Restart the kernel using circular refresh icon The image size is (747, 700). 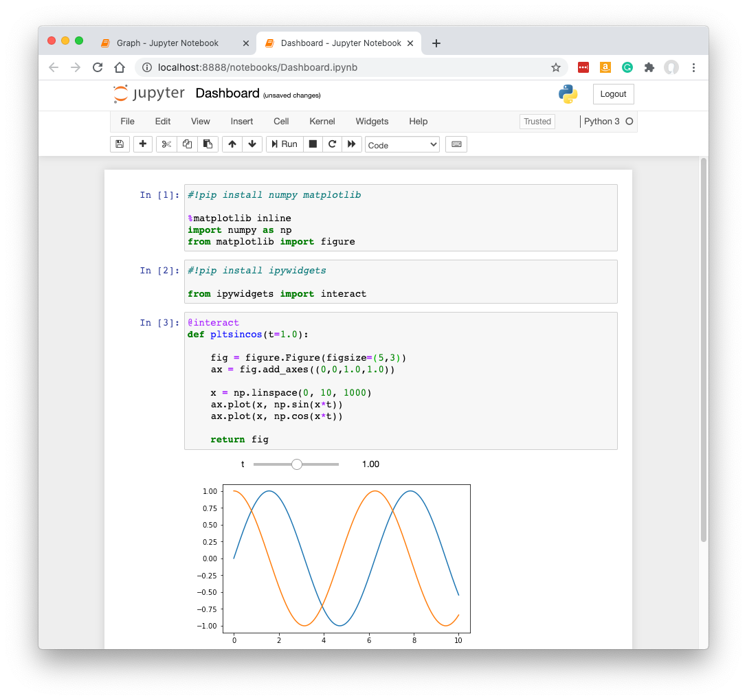[x=332, y=144]
